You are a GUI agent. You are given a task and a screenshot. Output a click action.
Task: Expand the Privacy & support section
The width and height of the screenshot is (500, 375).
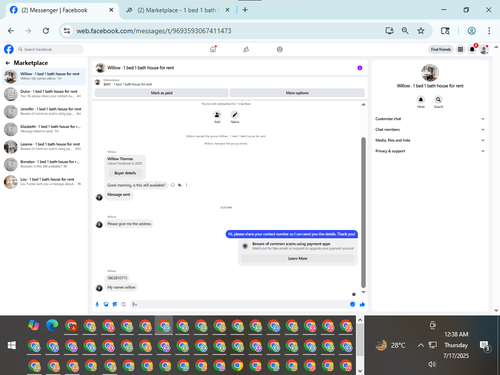pyautogui.click(x=430, y=151)
